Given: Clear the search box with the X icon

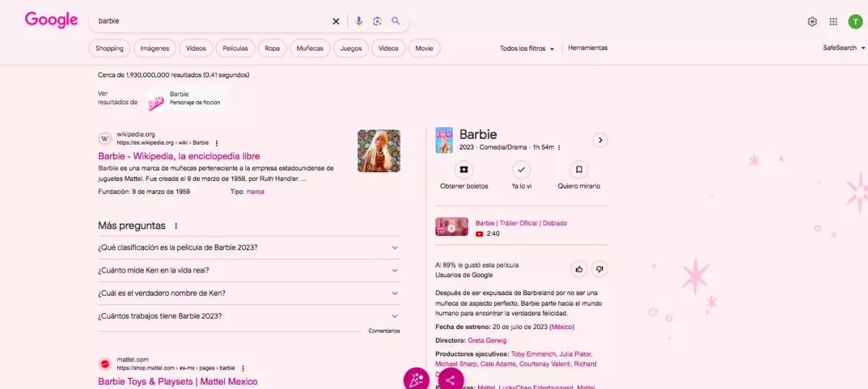Looking at the screenshot, I should [336, 21].
